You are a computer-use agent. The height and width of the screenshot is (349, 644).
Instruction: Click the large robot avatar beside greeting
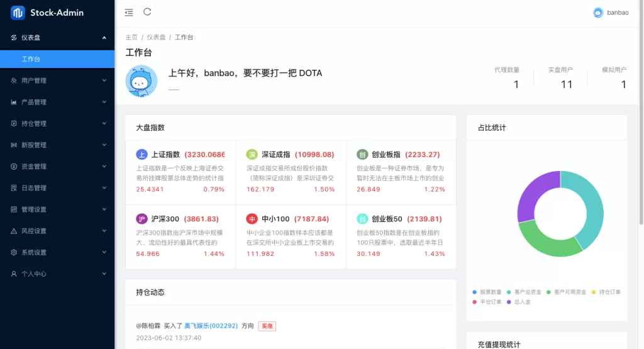click(142, 81)
